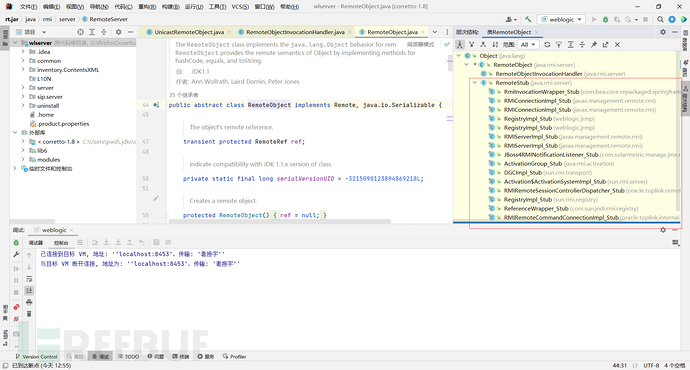690x370 pixels.
Task: Click Step Out icon in debugger toolbar
Action: coord(130,242)
